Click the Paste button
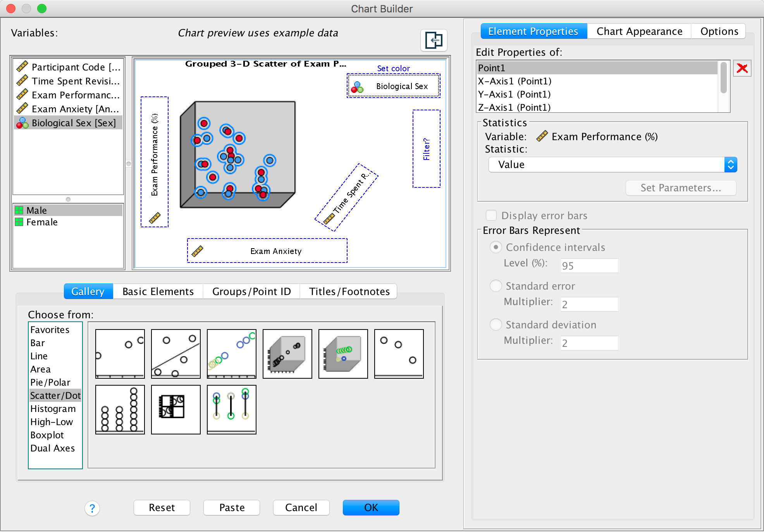 (x=232, y=508)
